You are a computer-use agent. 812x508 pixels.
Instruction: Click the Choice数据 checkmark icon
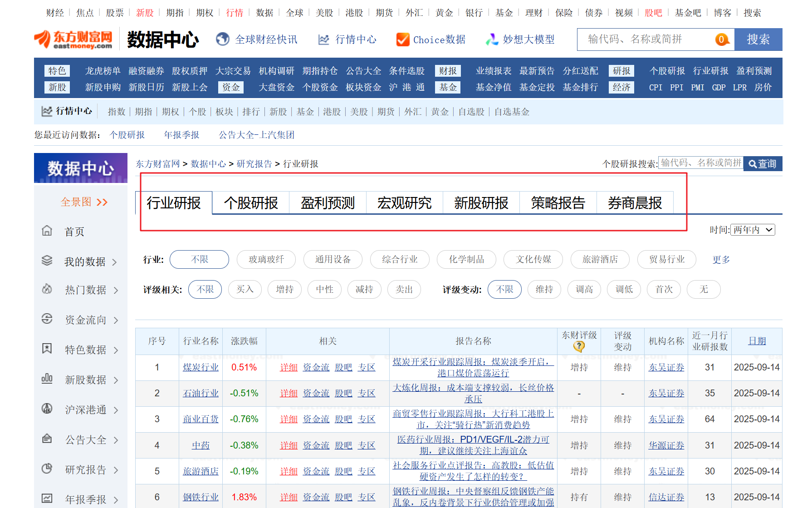[x=402, y=39]
